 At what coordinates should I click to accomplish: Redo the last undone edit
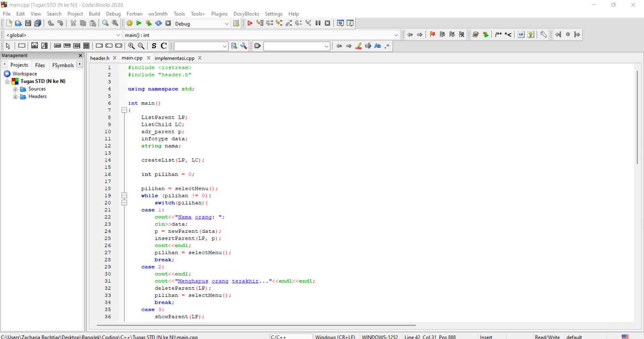point(60,23)
